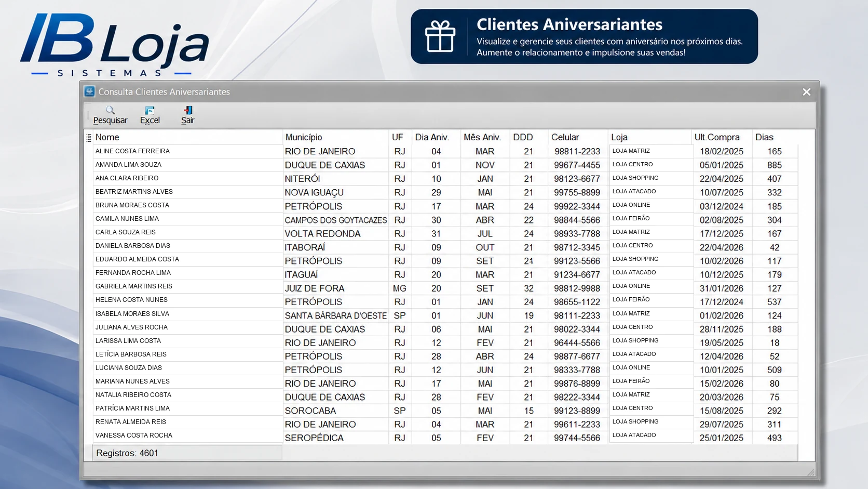This screenshot has height=489, width=868.
Task: Click município cell VOLTA REDONDA
Action: pos(322,234)
